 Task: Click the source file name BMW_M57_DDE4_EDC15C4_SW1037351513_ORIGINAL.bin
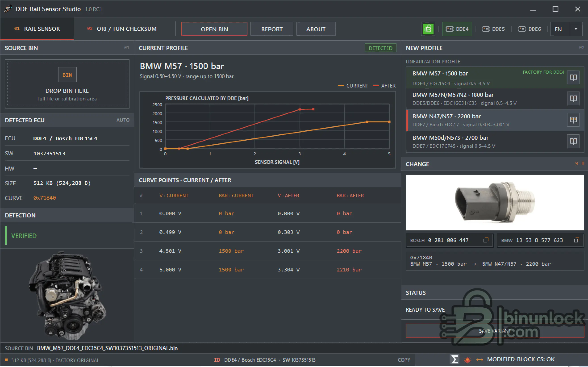(x=107, y=348)
